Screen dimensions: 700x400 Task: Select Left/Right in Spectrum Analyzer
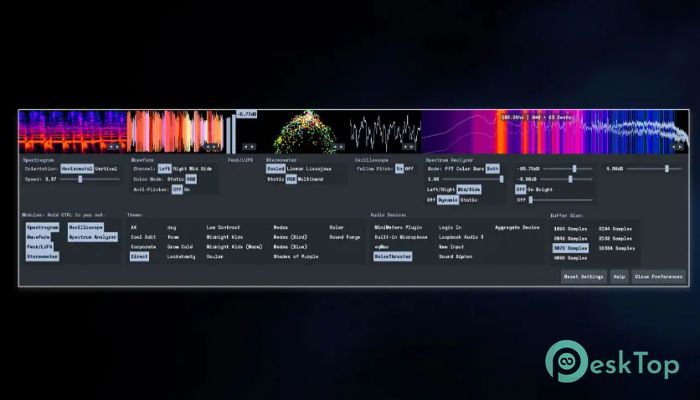tap(441, 189)
